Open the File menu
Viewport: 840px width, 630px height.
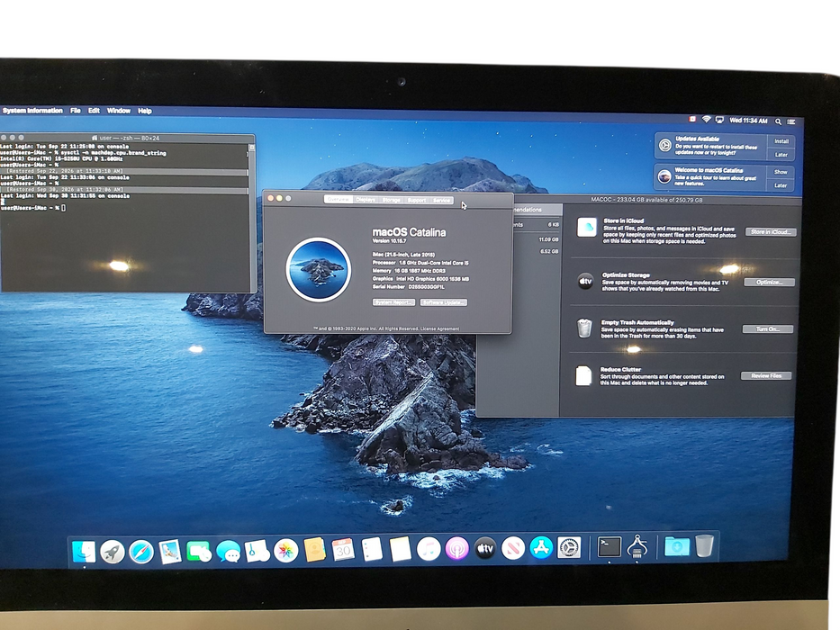76,111
